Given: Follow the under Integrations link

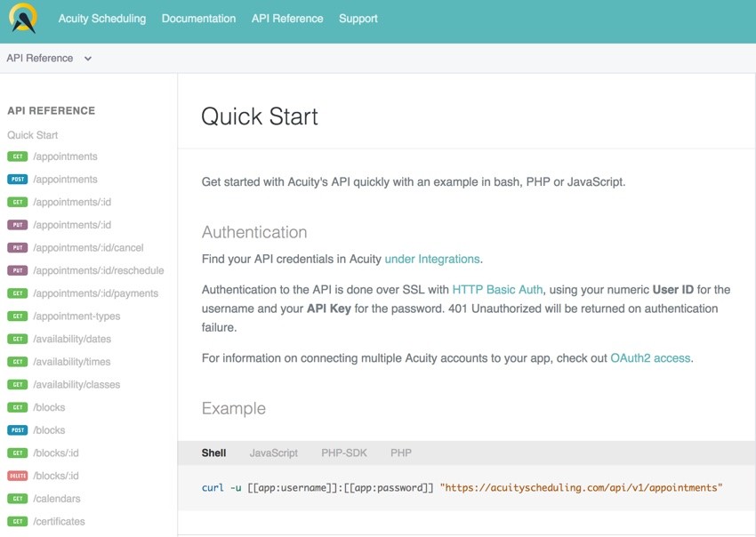Looking at the screenshot, I should pos(432,259).
